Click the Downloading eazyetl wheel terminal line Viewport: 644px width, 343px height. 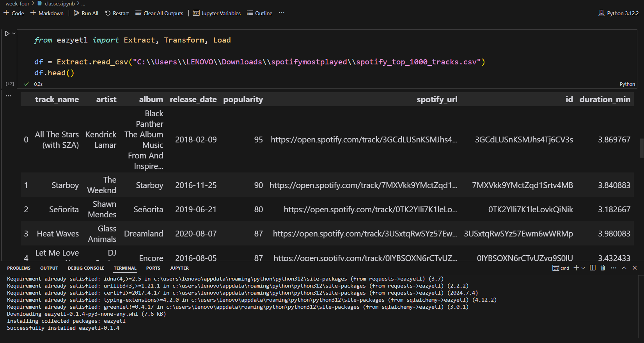point(87,314)
